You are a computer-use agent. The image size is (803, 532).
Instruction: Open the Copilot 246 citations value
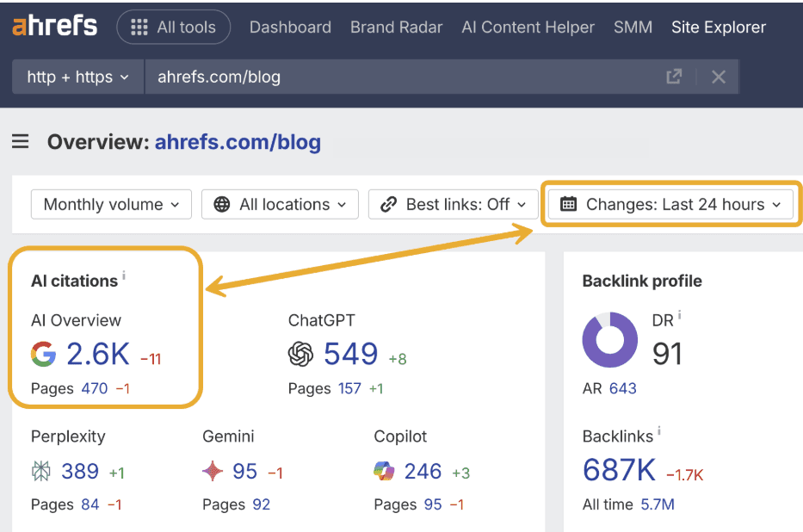(x=423, y=471)
